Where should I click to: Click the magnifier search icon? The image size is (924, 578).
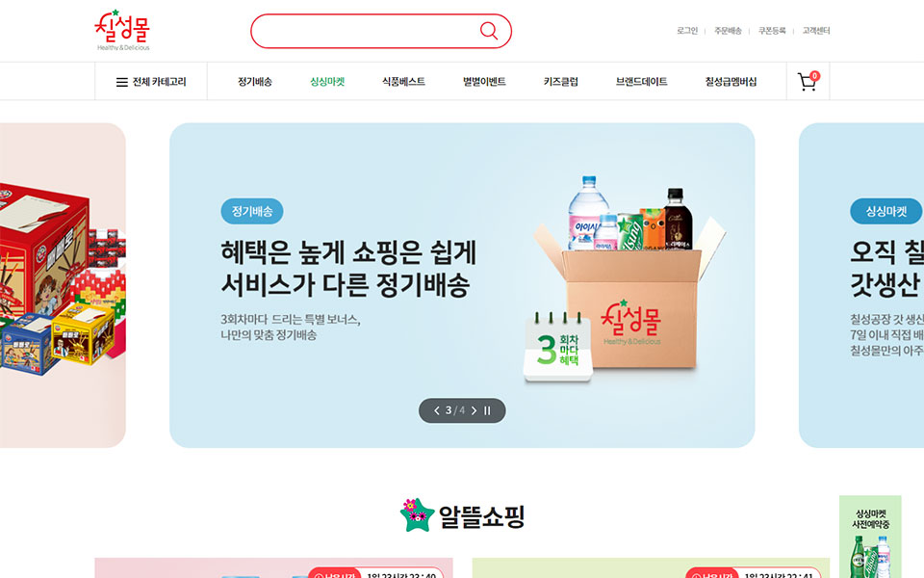[489, 31]
